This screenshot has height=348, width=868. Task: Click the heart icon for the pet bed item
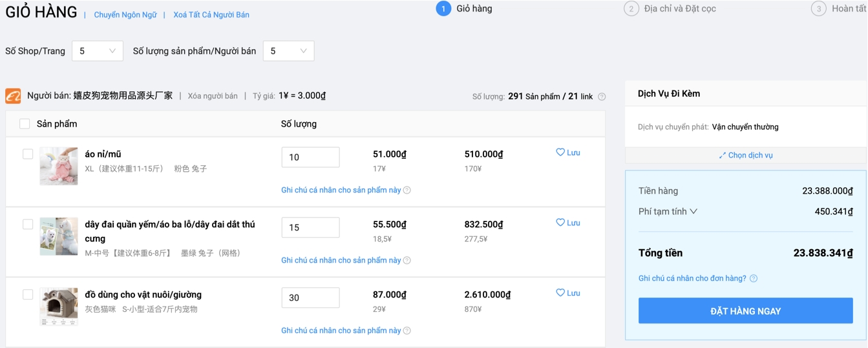pyautogui.click(x=560, y=292)
